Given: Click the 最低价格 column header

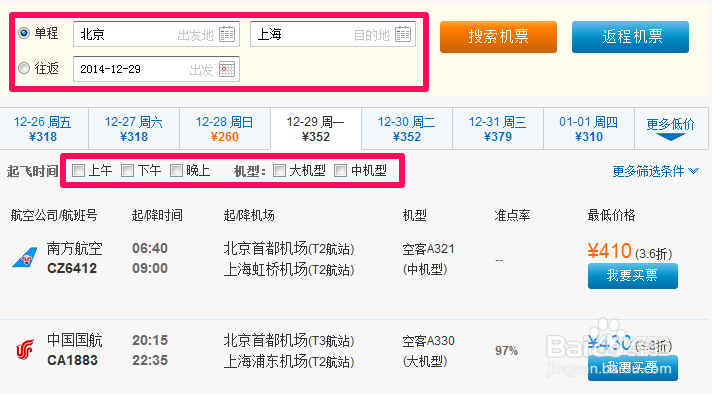Looking at the screenshot, I should (x=611, y=215).
